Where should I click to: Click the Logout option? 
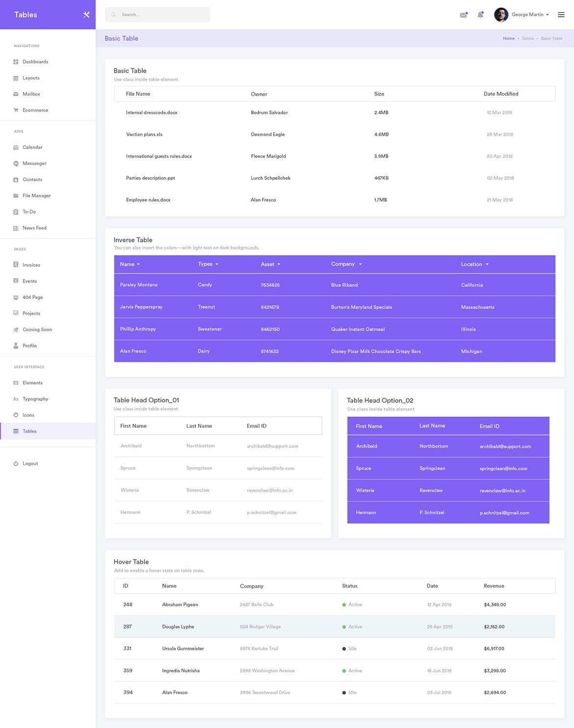coord(29,463)
